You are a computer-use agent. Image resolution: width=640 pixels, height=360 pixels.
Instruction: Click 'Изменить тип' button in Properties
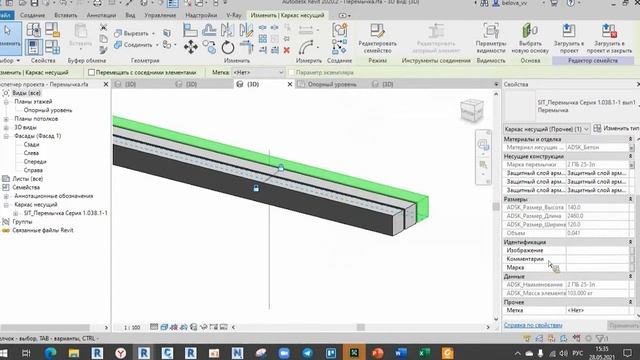tap(616, 129)
